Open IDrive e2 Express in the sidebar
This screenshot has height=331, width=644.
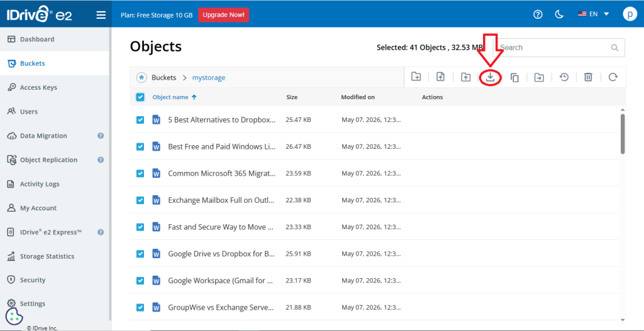[55, 232]
